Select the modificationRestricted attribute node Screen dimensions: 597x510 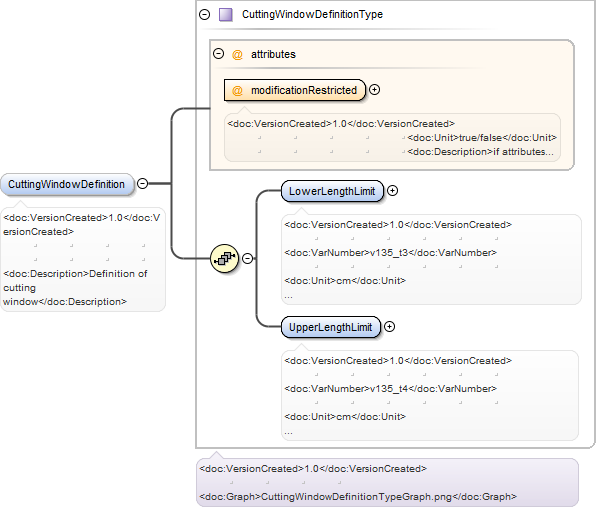(295, 90)
